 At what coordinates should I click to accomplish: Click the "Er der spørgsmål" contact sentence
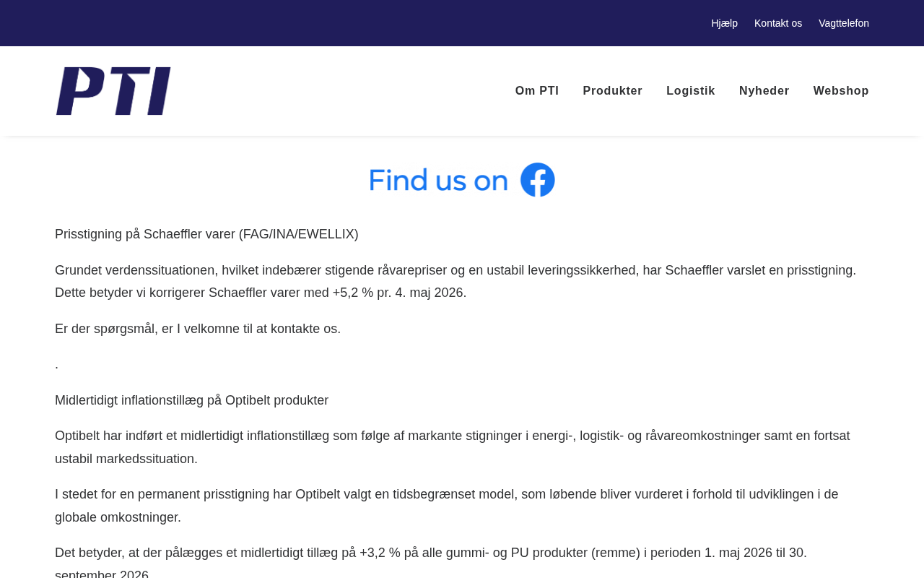198,329
